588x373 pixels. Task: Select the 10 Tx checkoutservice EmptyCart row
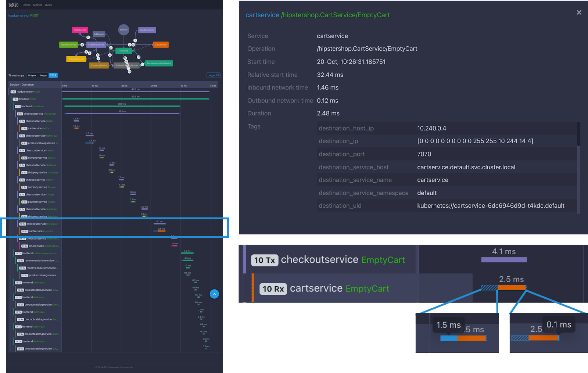pos(40,224)
